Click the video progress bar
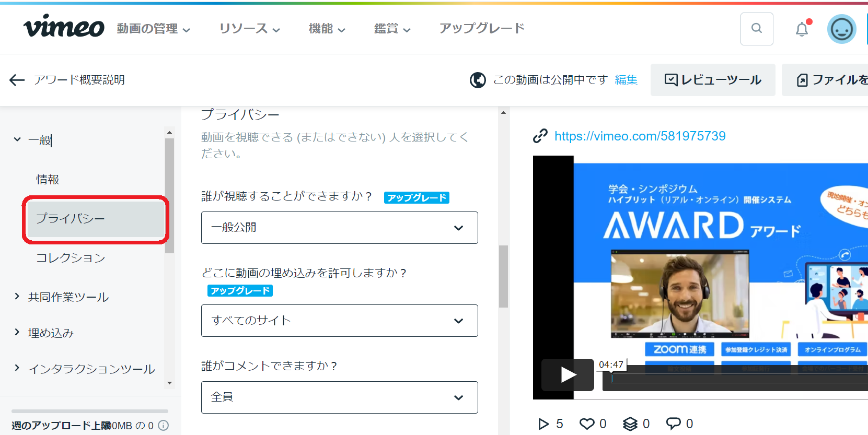The image size is (868, 435). tap(739, 379)
